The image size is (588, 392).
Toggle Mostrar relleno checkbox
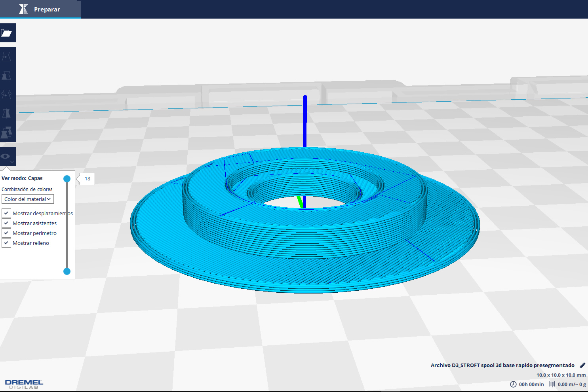(x=6, y=243)
